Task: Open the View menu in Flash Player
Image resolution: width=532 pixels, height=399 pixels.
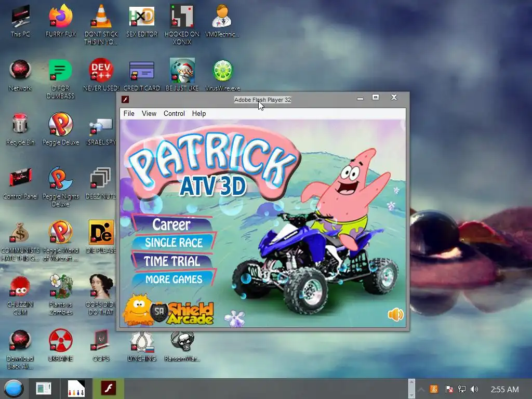Action: pos(149,113)
